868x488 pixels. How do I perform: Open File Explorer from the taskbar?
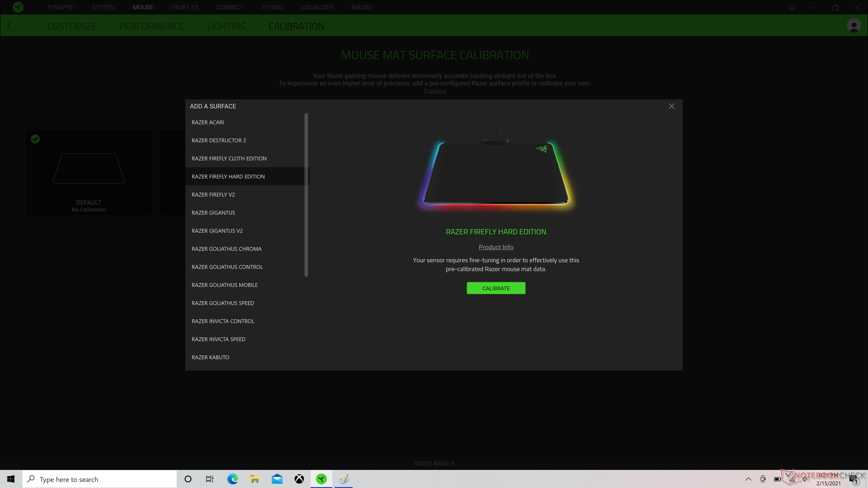[255, 479]
